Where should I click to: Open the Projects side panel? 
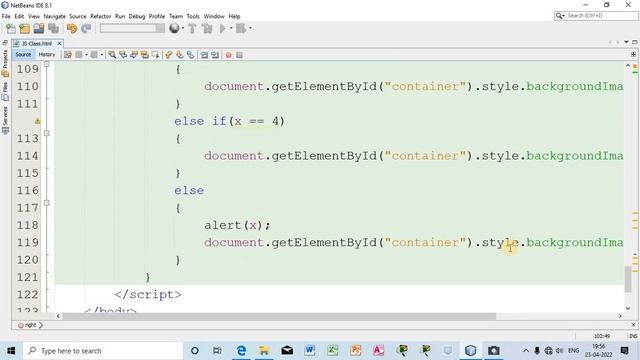coord(5,64)
